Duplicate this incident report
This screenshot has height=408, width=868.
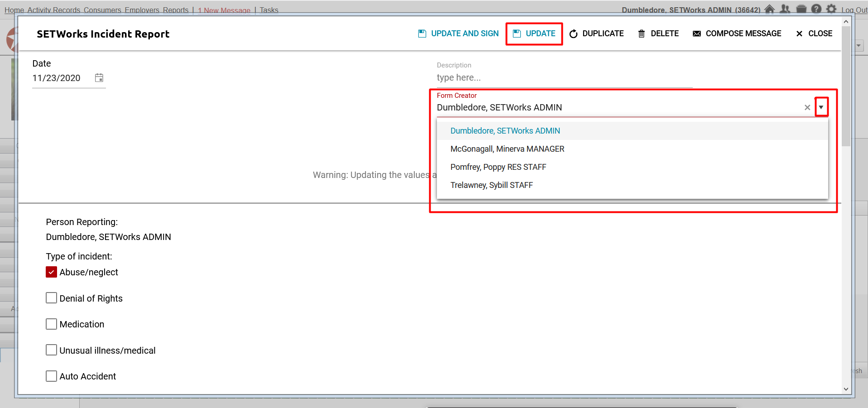pos(596,34)
